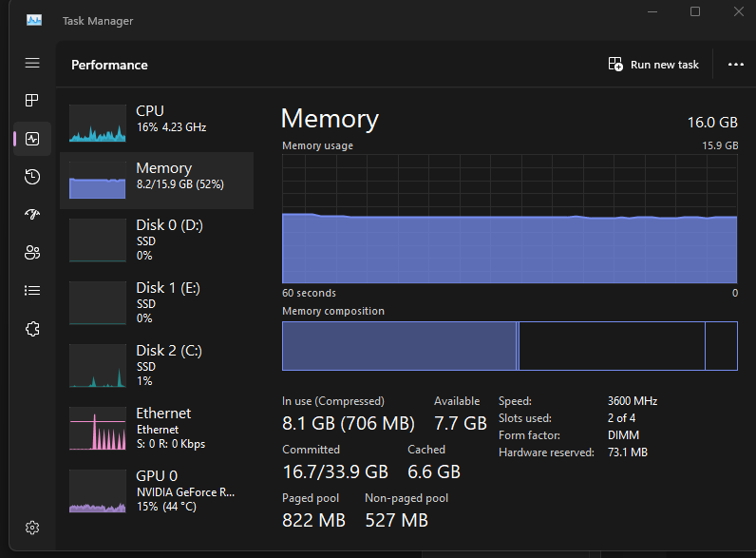Select the CPU performance entry
756x558 pixels.
click(x=157, y=119)
